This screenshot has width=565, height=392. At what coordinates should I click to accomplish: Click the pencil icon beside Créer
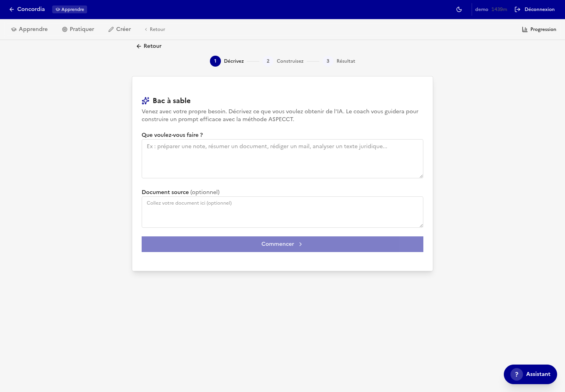point(111,29)
